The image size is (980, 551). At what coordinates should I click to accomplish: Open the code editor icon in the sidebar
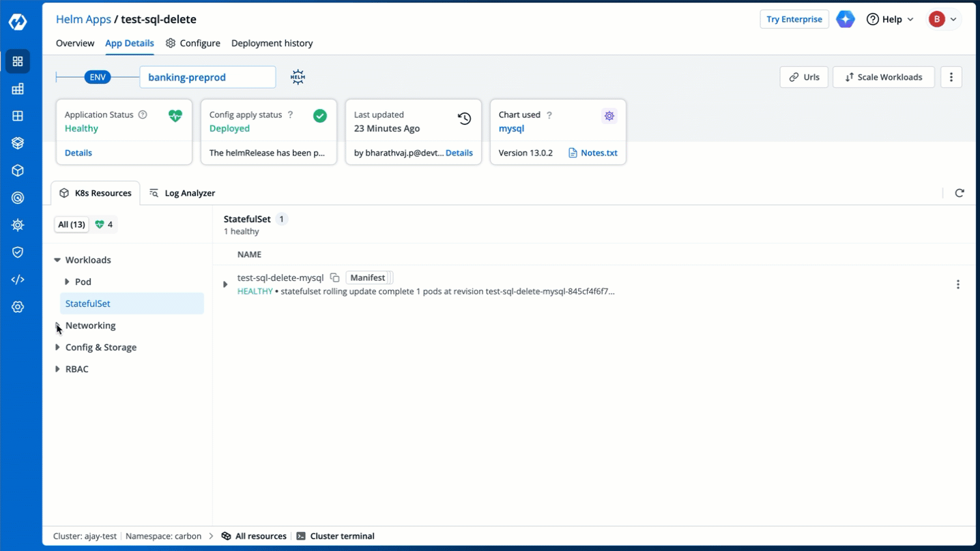pyautogui.click(x=18, y=280)
